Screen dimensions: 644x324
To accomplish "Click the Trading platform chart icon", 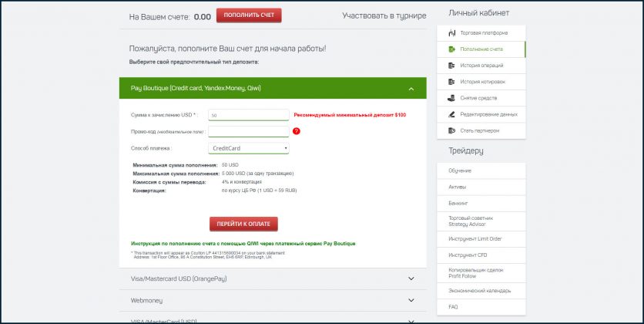I will coord(451,33).
